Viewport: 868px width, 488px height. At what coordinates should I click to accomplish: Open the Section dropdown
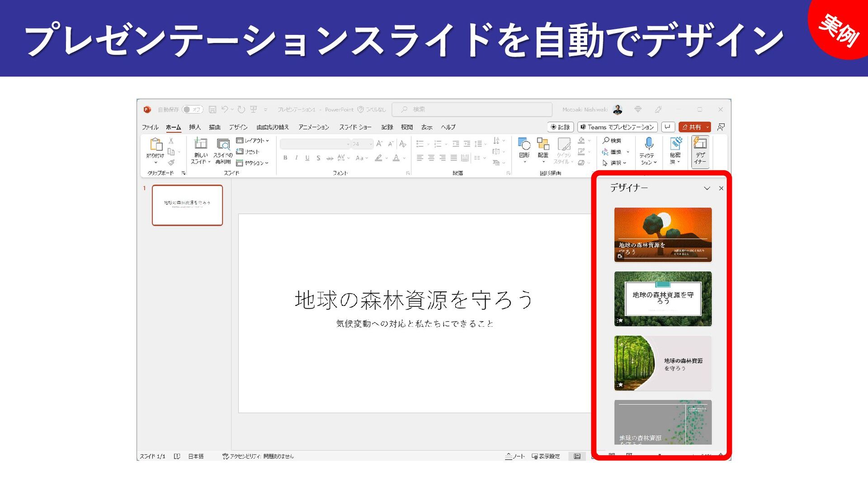point(253,163)
